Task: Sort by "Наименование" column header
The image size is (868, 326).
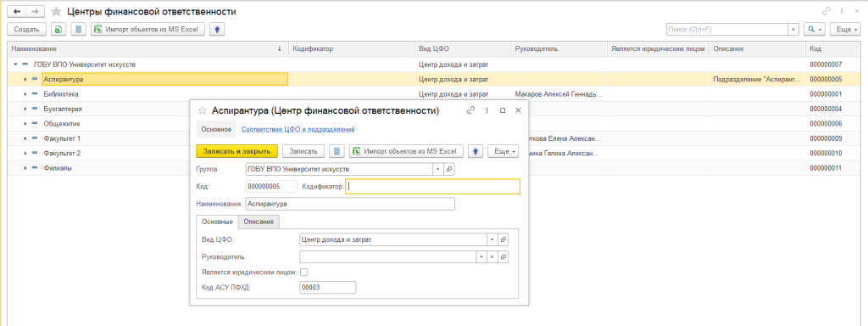Action: 147,48
